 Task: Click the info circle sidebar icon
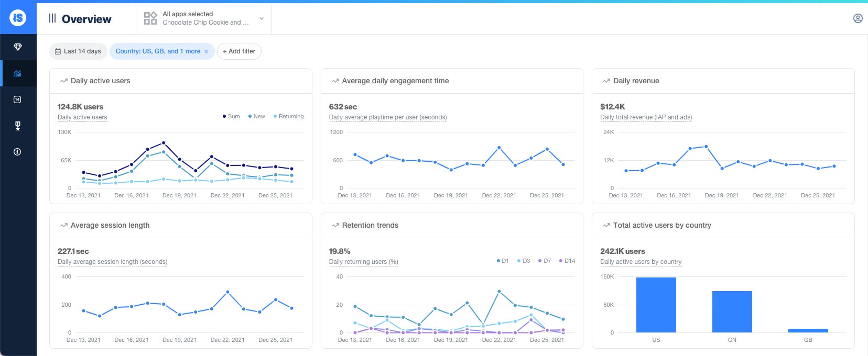pyautogui.click(x=18, y=152)
